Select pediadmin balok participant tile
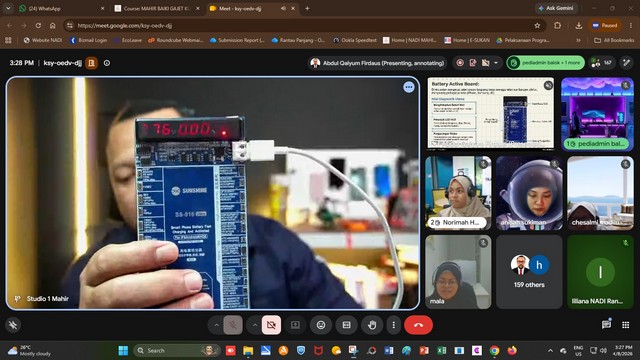 point(598,114)
